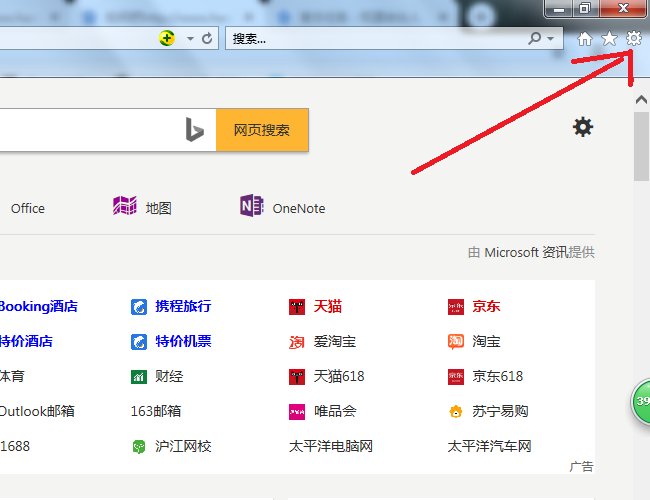This screenshot has height=500, width=650.
Task: Click the green floating 39 ball
Action: (x=640, y=401)
